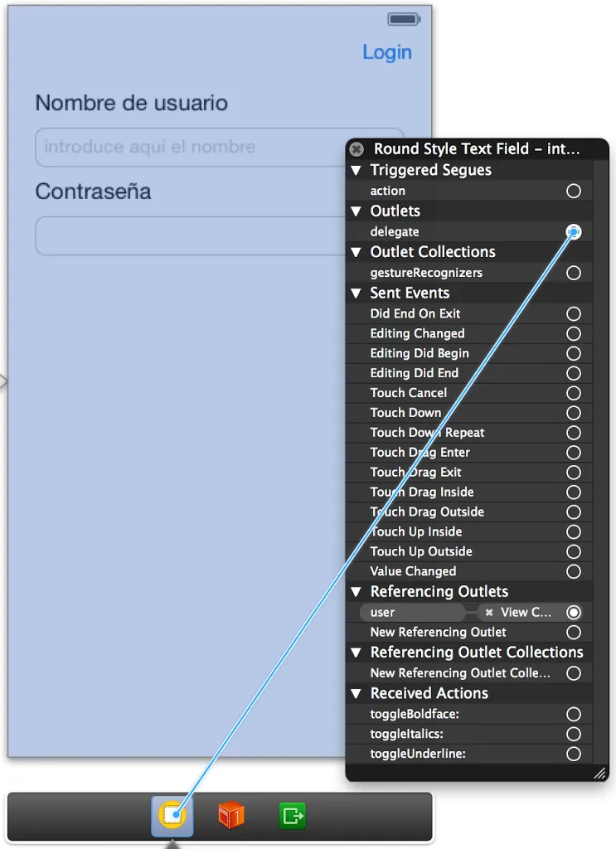Click the New Referencing Outlet circle
Screen dimensions: 616x849
574,633
